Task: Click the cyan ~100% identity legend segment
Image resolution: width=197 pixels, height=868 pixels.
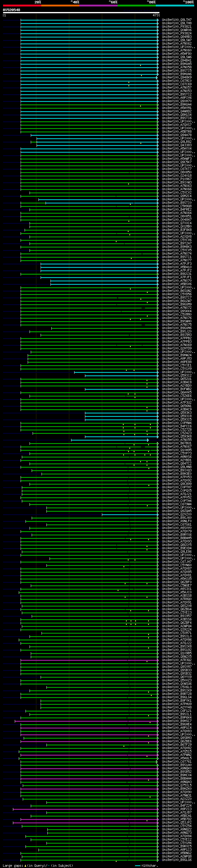Action: (175, 6)
